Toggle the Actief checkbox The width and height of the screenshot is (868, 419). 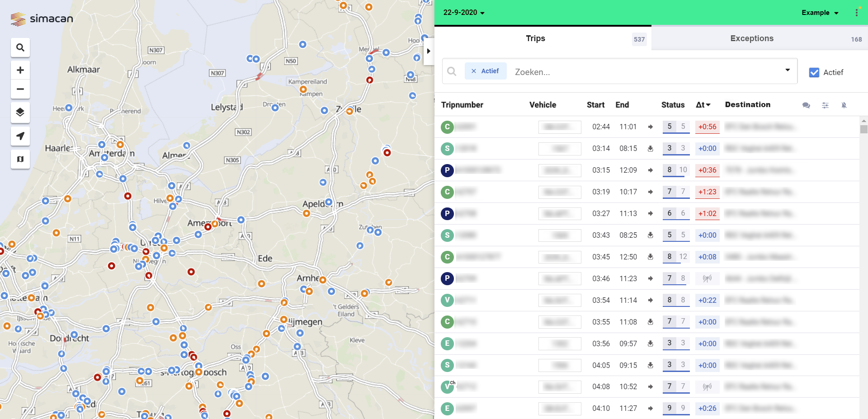coord(814,72)
